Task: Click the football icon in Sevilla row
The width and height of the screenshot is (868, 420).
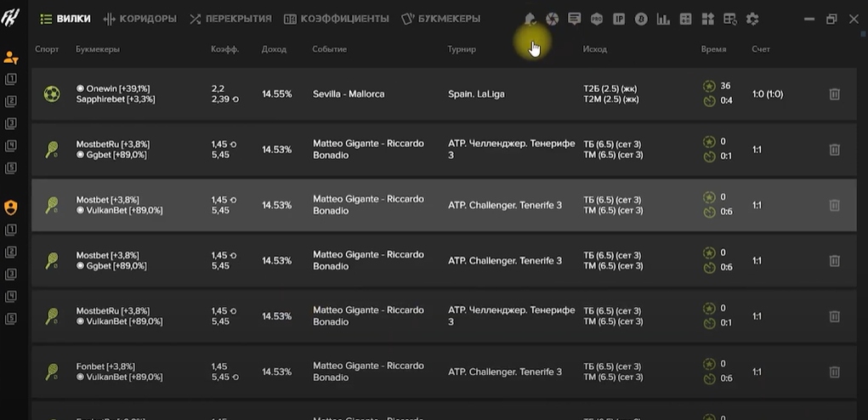Action: point(52,94)
